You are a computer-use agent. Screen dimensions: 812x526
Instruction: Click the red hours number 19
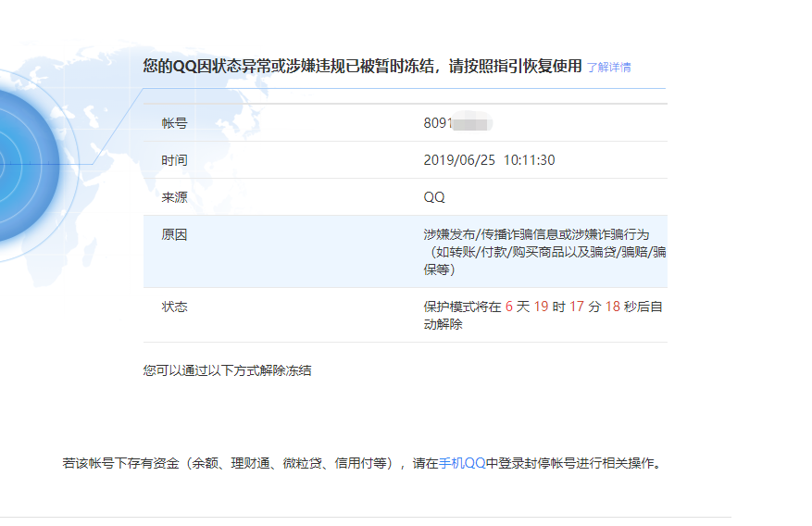541,307
